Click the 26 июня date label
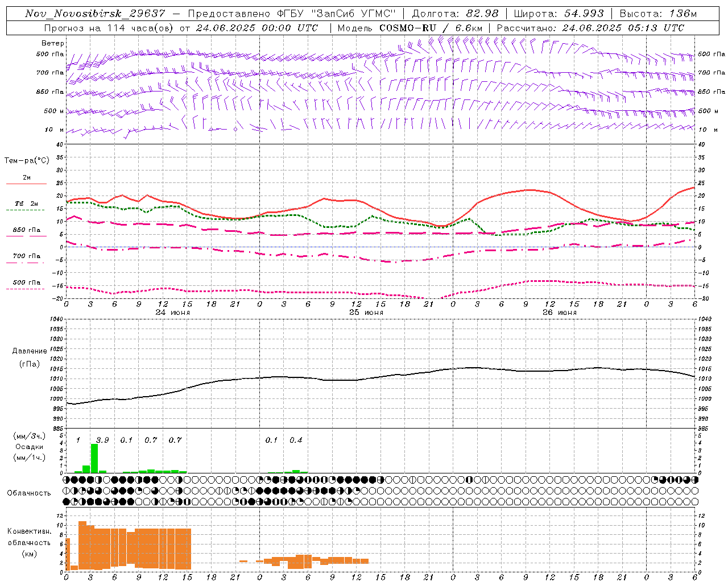 click(559, 313)
